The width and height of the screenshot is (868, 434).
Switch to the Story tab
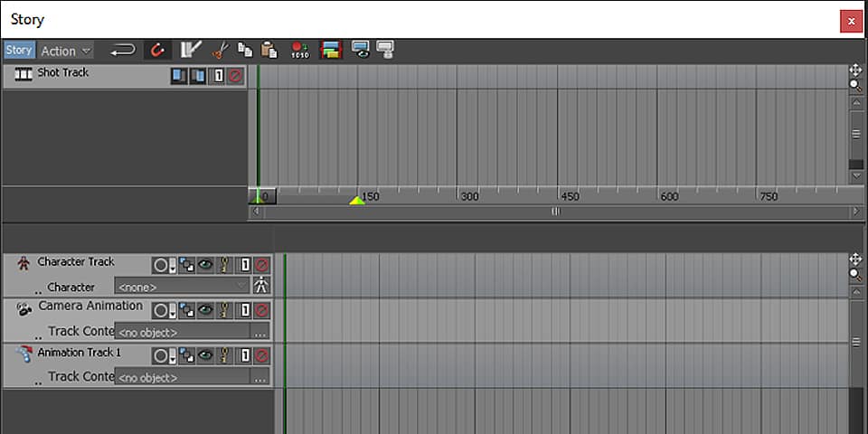[19, 51]
